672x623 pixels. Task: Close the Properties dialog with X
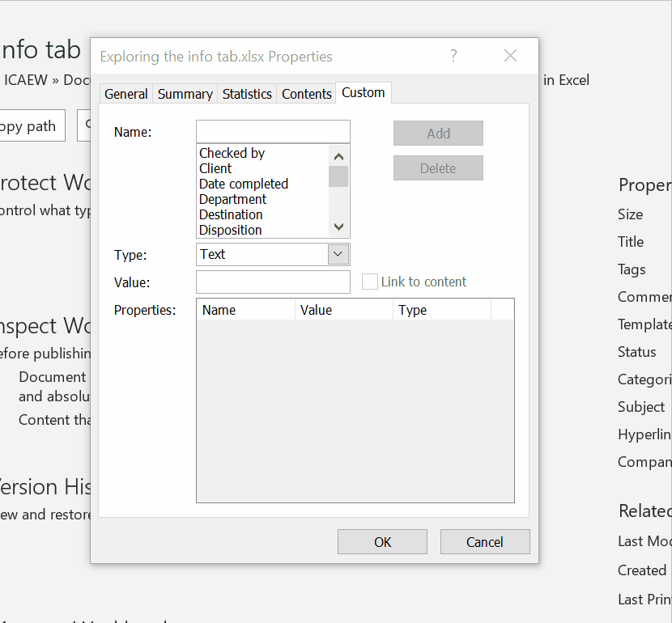[510, 56]
